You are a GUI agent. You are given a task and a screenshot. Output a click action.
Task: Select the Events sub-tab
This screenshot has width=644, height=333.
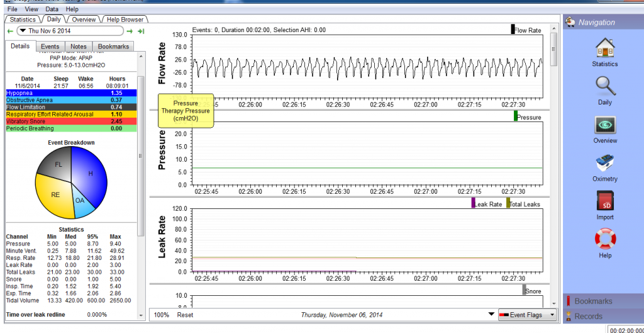click(x=50, y=47)
